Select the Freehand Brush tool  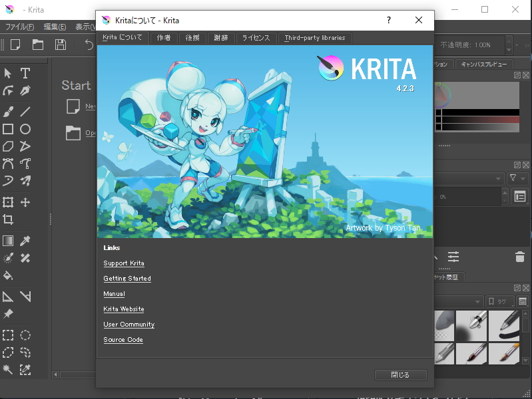(8, 112)
